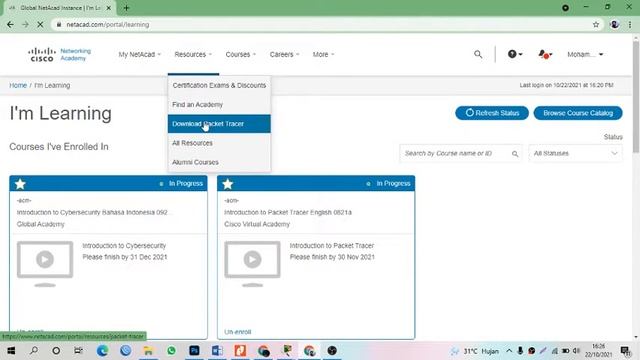640x360 pixels.
Task: Open File Explorer from taskbar
Action: [148, 351]
